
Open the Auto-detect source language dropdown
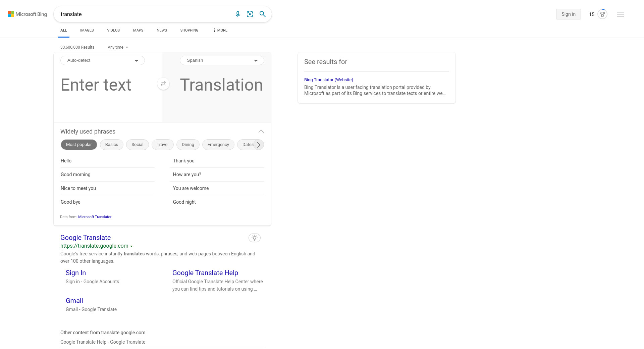pyautogui.click(x=103, y=60)
